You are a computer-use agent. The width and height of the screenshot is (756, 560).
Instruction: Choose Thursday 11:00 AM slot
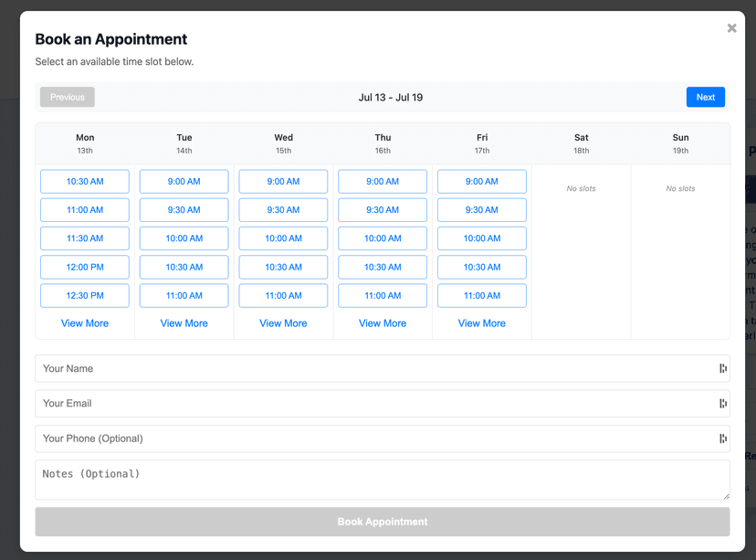[383, 296]
